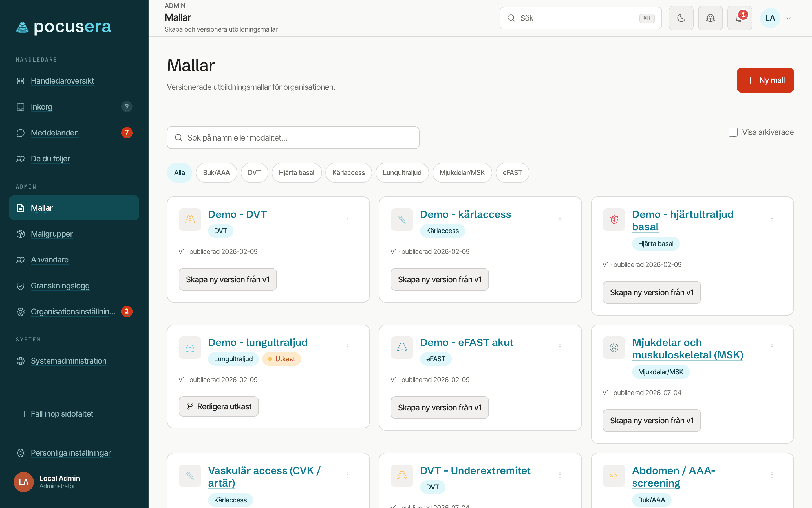Open Local Admin avatar in sidebar
Screen dimensions: 812x508
pyautogui.click(x=23, y=482)
